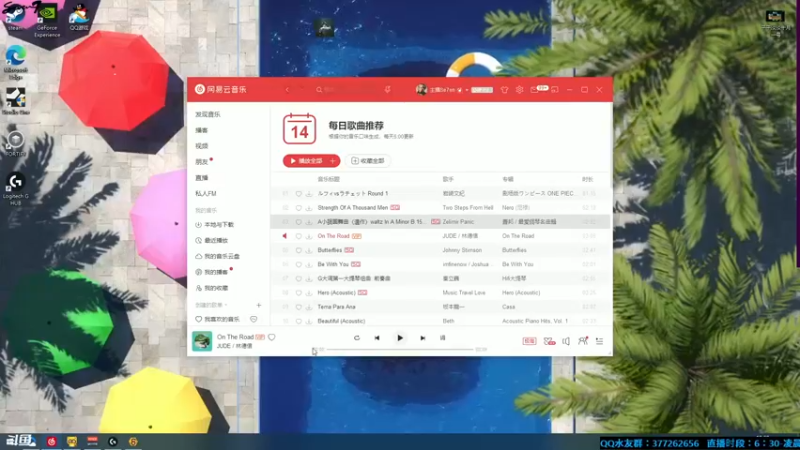Click artist Johnny Stimson
Image resolution: width=800 pixels, height=450 pixels.
tap(462, 251)
